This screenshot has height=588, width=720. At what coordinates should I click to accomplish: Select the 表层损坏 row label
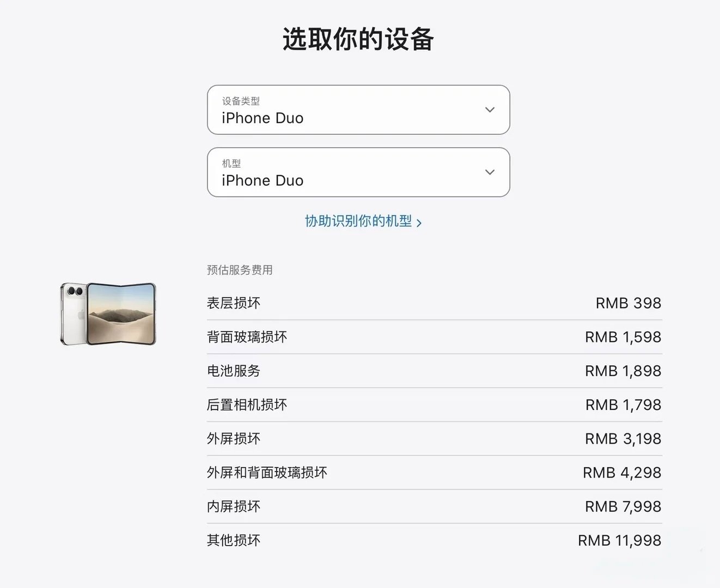pos(234,303)
